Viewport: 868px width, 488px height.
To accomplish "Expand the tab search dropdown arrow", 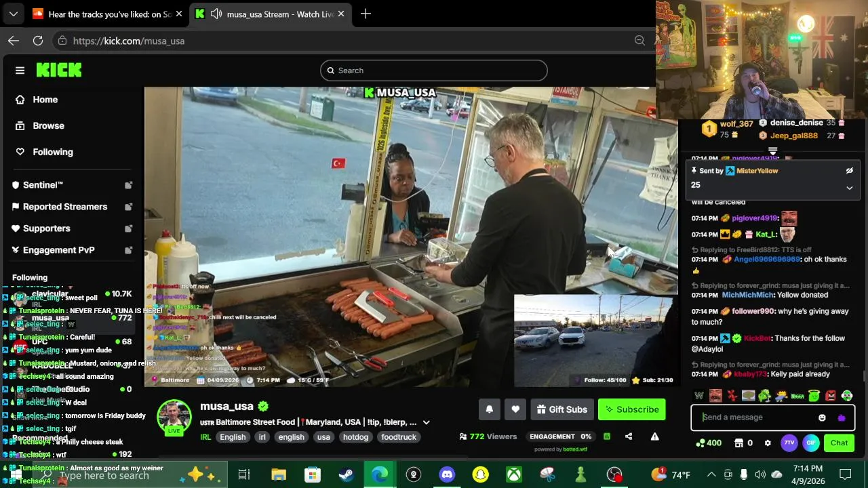I will [x=13, y=14].
